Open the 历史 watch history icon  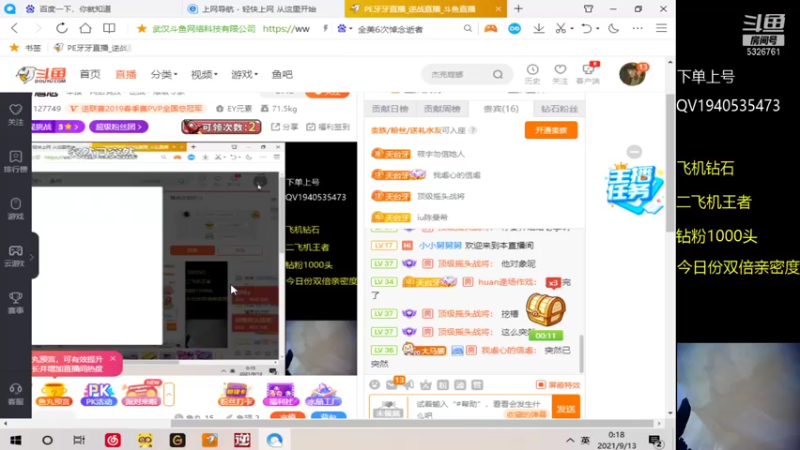532,74
